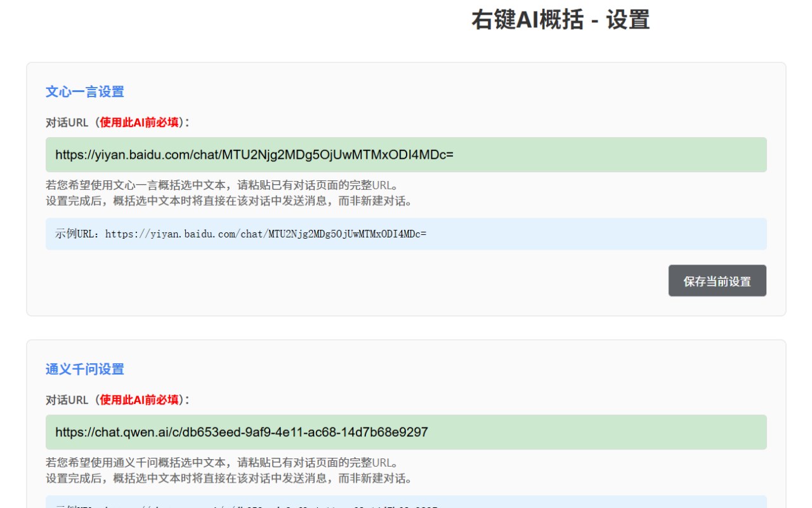This screenshot has height=508, width=812.
Task: Click the 文心一言 chat URL input field
Action: pos(406,154)
